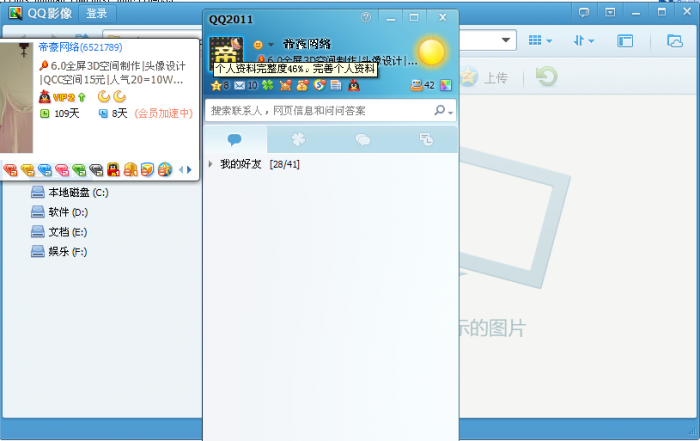Click the 会员加速中 link
Screen dimensions: 700x441
tap(164, 113)
